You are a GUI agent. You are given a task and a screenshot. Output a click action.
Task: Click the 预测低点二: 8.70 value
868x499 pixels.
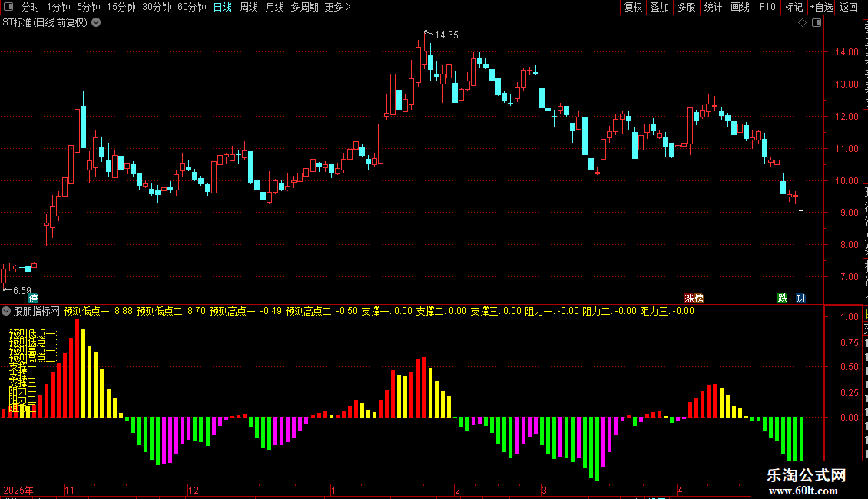pos(171,312)
